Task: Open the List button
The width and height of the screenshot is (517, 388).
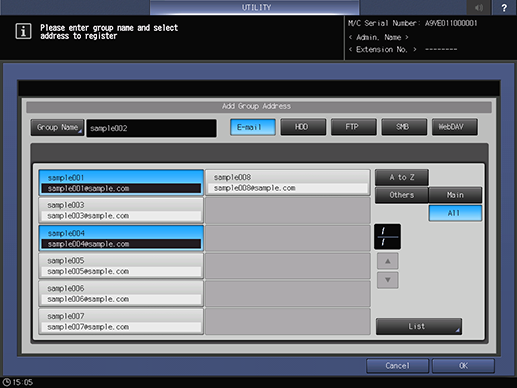Action: pyautogui.click(x=419, y=326)
